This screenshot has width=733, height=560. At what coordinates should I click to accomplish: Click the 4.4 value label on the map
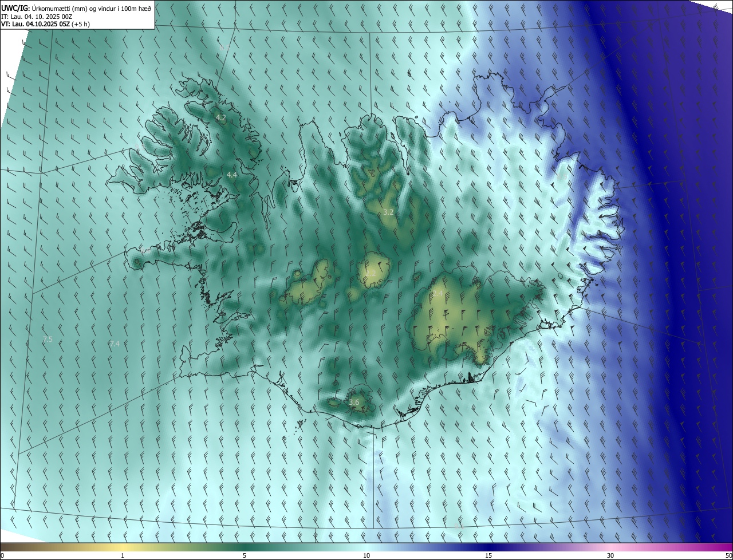click(x=232, y=175)
